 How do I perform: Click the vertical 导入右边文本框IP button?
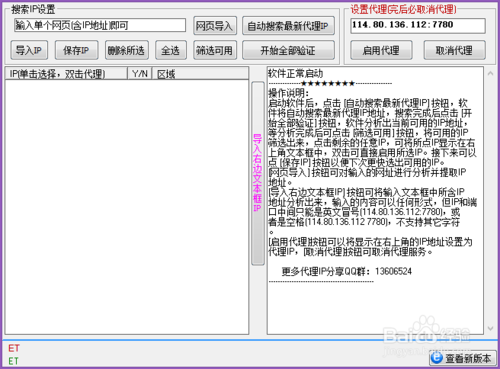click(x=258, y=173)
